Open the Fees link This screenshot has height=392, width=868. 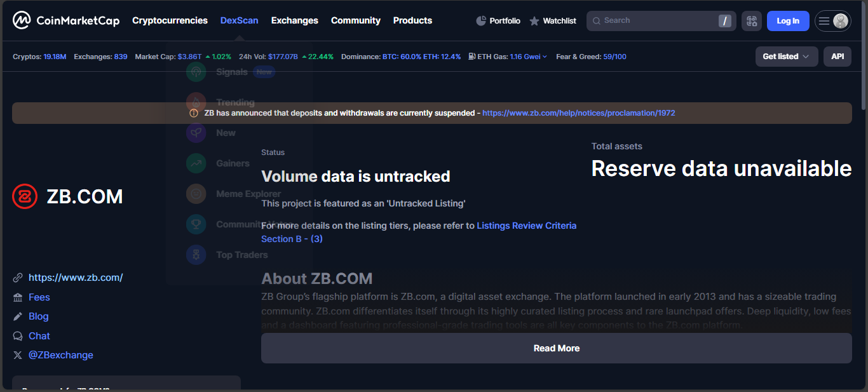39,297
